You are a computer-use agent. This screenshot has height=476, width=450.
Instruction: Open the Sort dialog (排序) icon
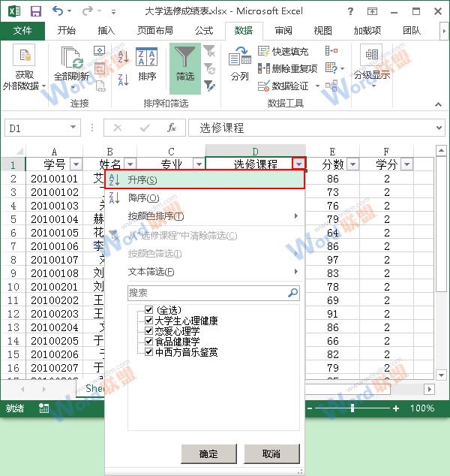[x=146, y=57]
